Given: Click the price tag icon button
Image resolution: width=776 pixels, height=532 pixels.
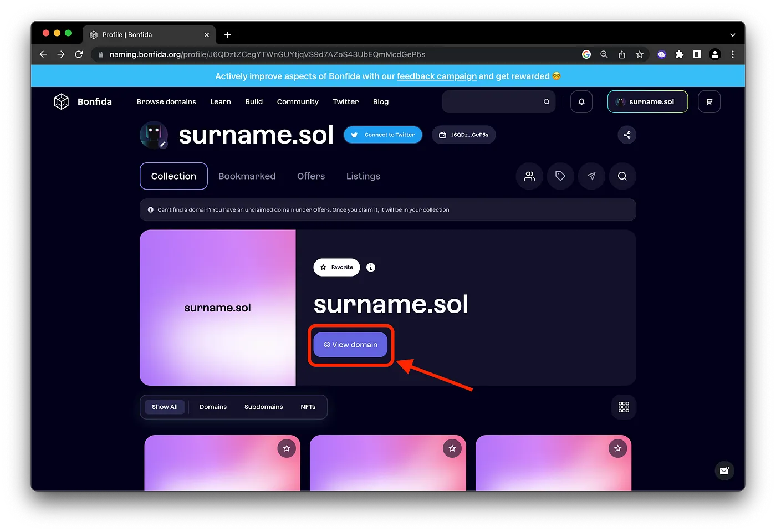Looking at the screenshot, I should click(x=560, y=176).
